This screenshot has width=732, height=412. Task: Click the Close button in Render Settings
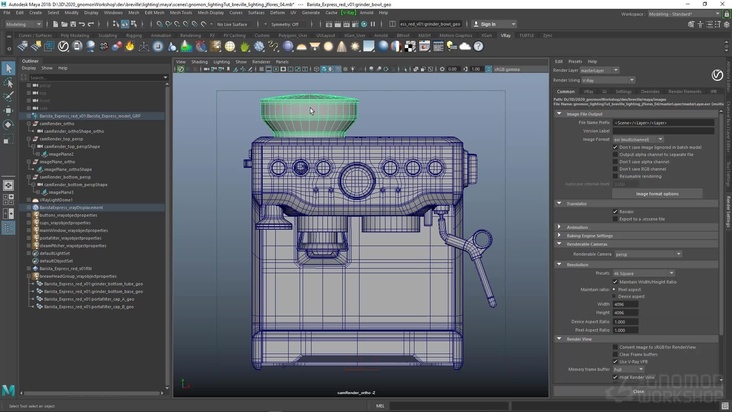tap(638, 391)
